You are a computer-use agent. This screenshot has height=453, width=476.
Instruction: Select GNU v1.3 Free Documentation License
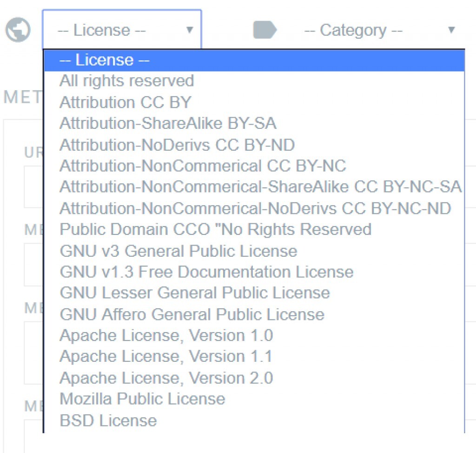pyautogui.click(x=206, y=272)
